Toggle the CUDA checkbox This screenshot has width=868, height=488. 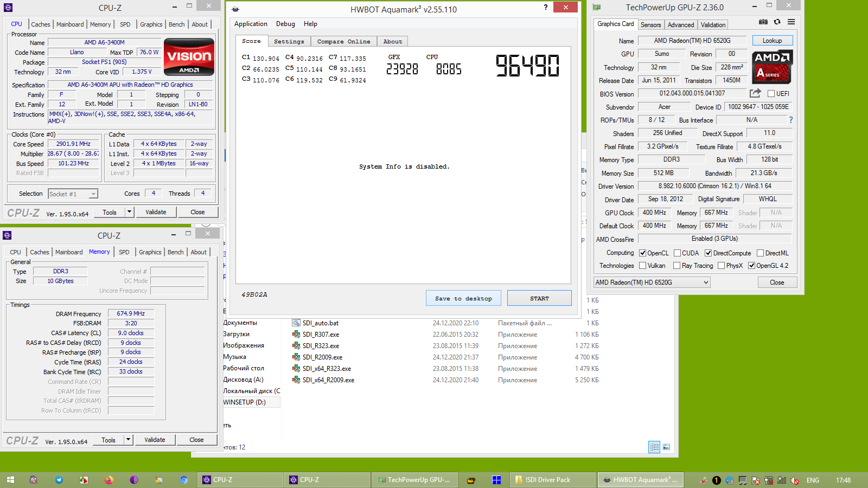point(677,253)
